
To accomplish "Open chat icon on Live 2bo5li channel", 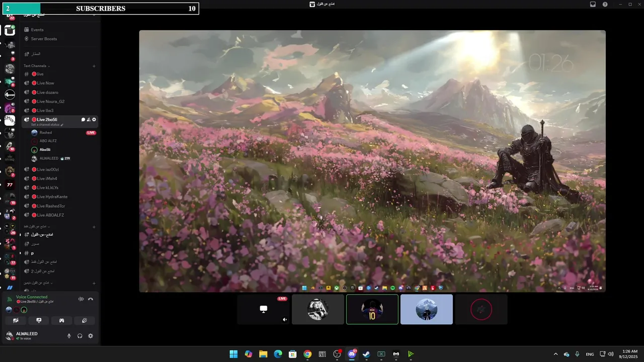I will click(83, 120).
